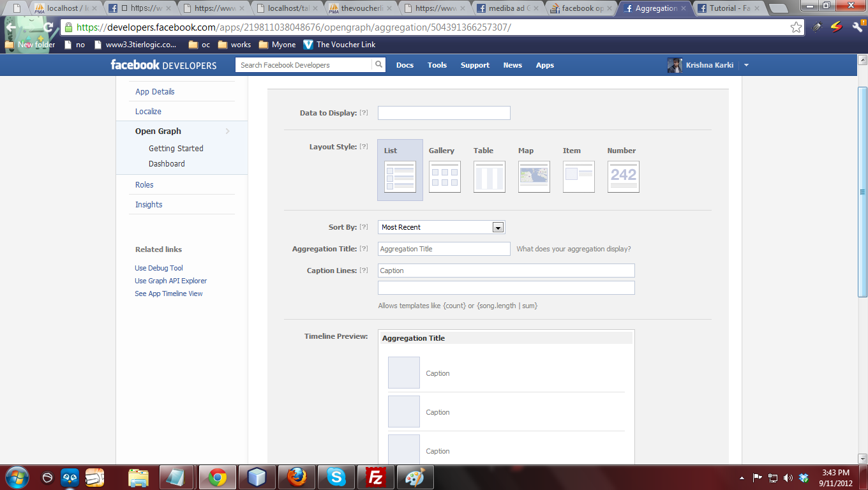Click the Dropbox tray icon
Image resolution: width=868 pixels, height=490 pixels.
point(804,477)
